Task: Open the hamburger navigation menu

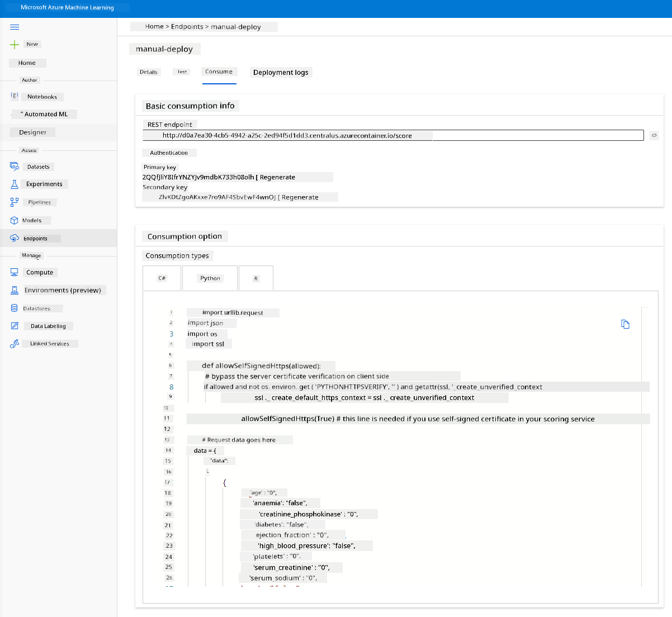Action: pyautogui.click(x=15, y=27)
